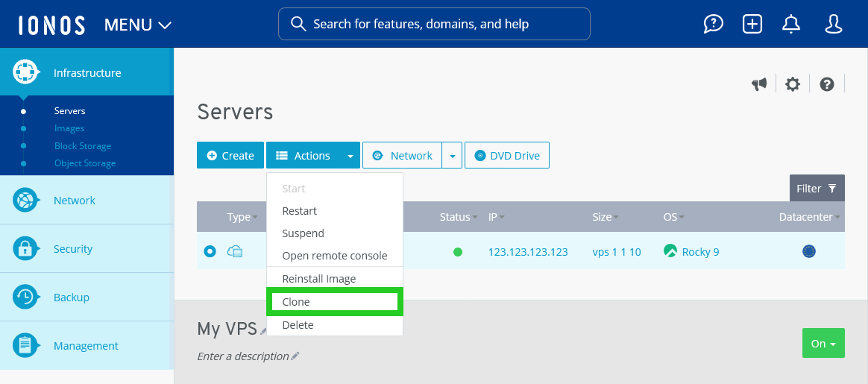Click the pencil icon beside Enter a description
Viewport: 868px width, 384px height.
[295, 356]
